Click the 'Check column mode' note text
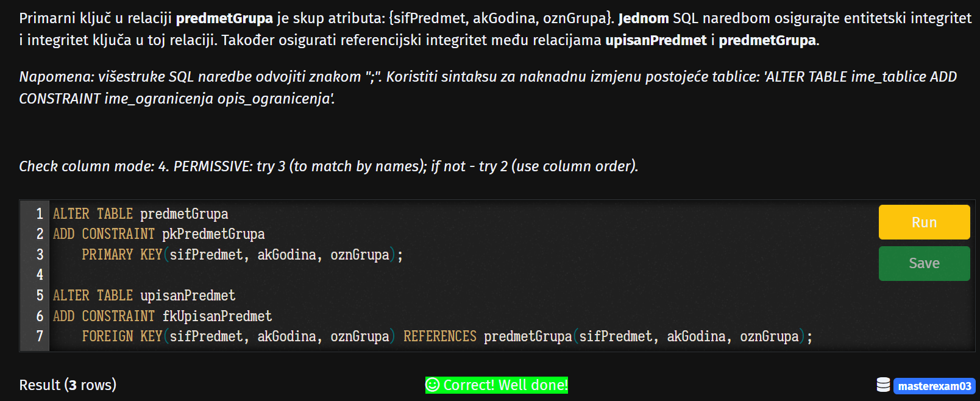 pos(328,166)
